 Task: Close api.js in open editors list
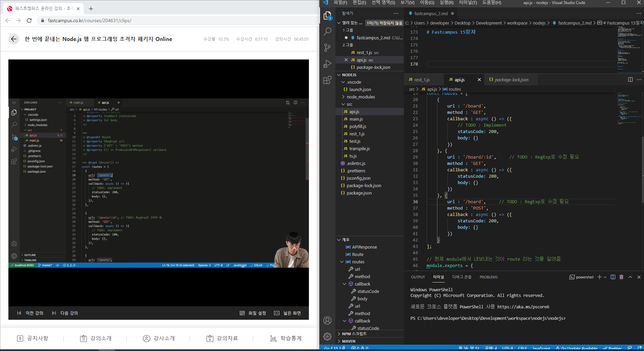click(x=346, y=60)
